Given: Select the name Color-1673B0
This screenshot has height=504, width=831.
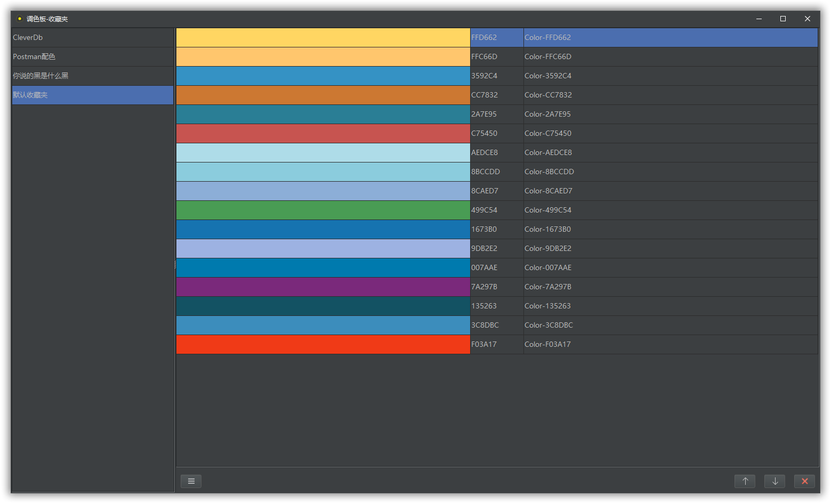Looking at the screenshot, I should tap(671, 229).
